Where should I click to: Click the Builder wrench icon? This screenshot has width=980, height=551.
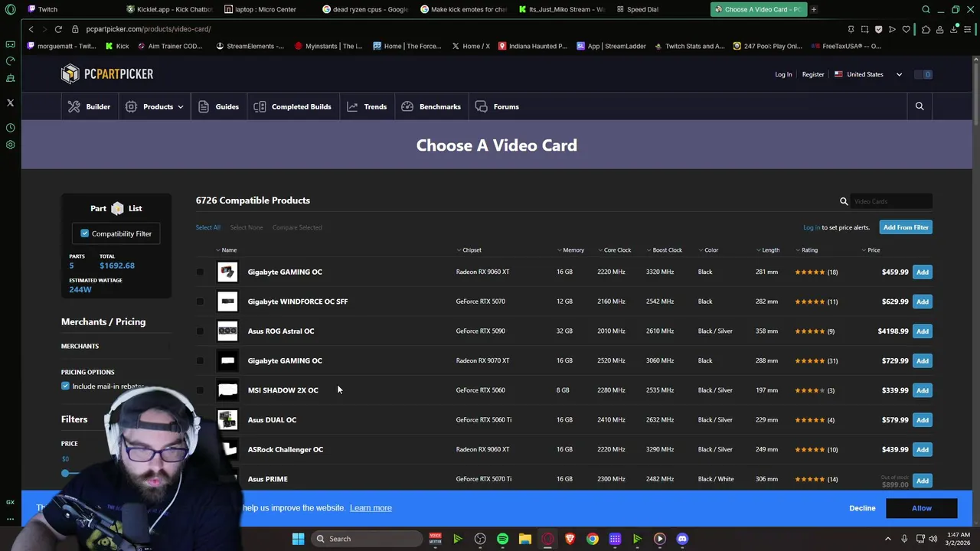click(73, 106)
